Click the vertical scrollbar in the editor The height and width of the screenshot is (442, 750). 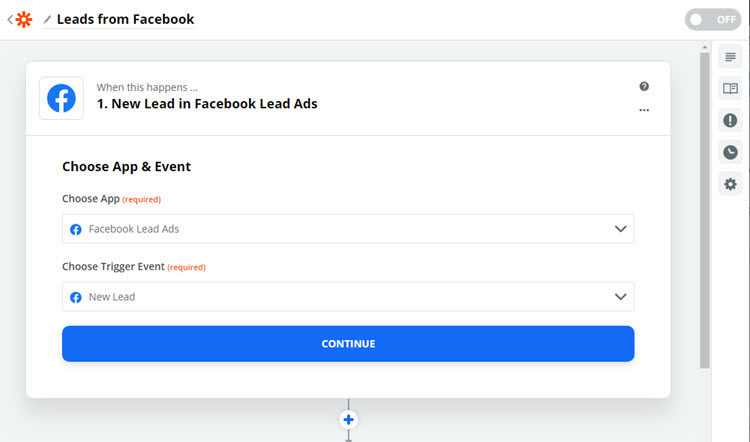(x=705, y=210)
